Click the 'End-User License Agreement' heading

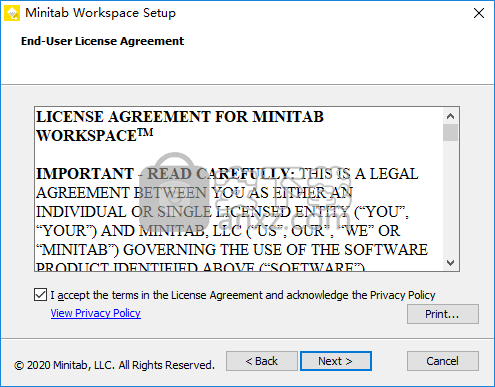[x=102, y=41]
